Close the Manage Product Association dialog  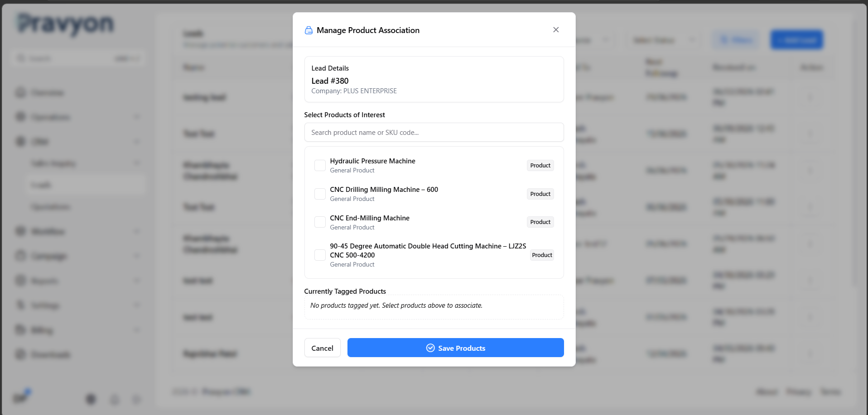coord(556,30)
